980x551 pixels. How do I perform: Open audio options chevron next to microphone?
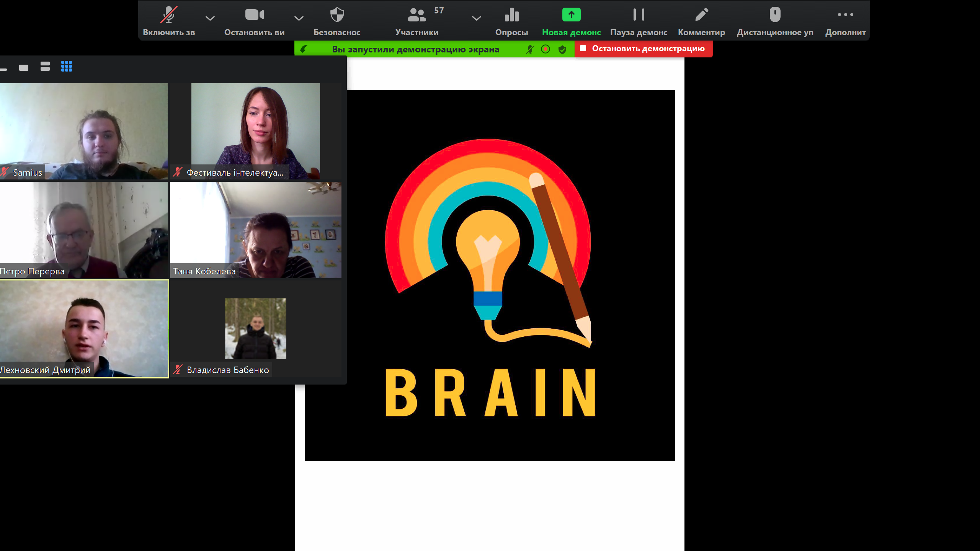tap(210, 18)
